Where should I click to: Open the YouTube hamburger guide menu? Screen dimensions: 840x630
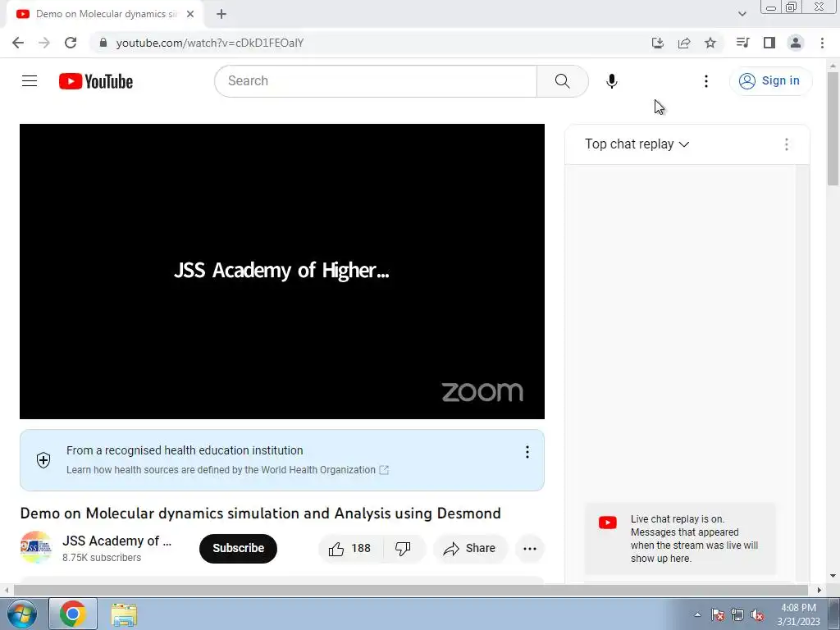(30, 81)
